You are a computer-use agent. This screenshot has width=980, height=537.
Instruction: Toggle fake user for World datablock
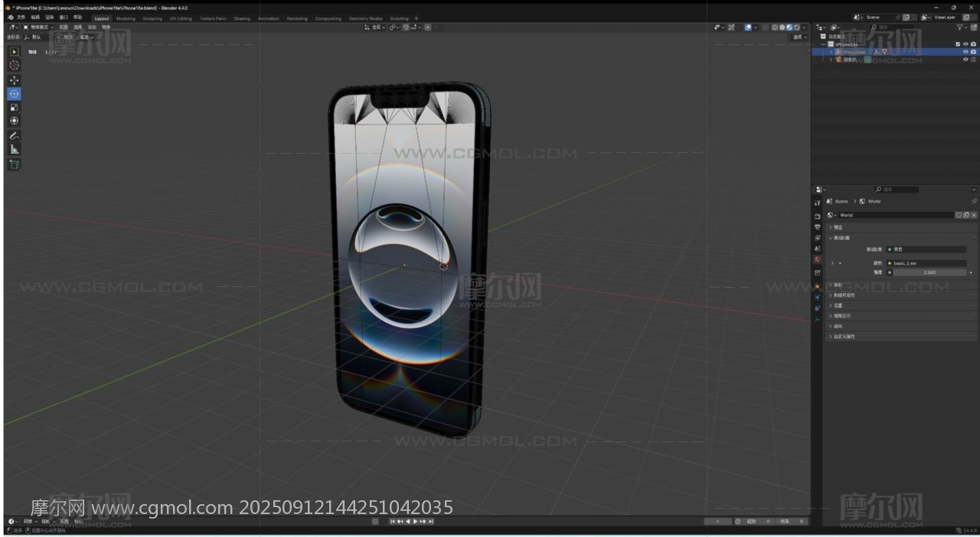[x=958, y=215]
